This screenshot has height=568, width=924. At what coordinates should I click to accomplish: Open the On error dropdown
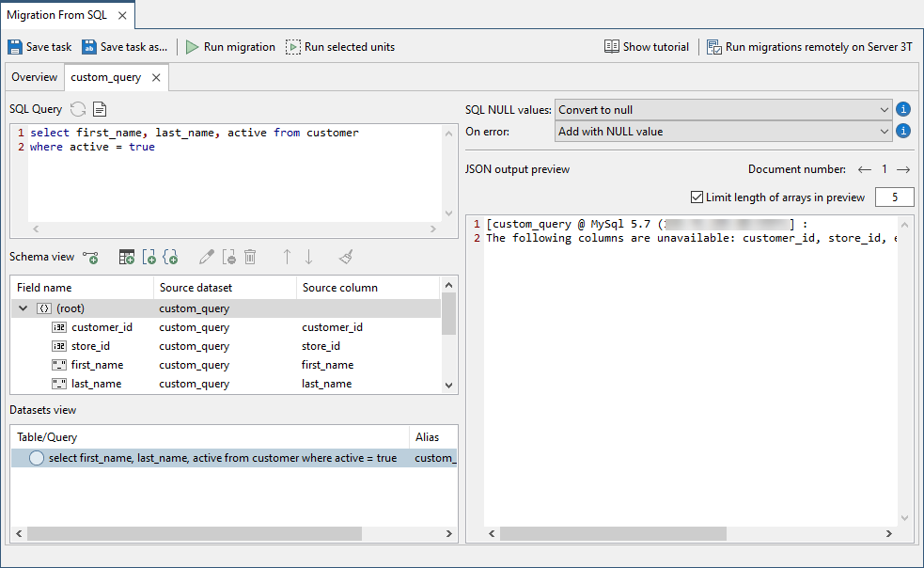point(723,132)
